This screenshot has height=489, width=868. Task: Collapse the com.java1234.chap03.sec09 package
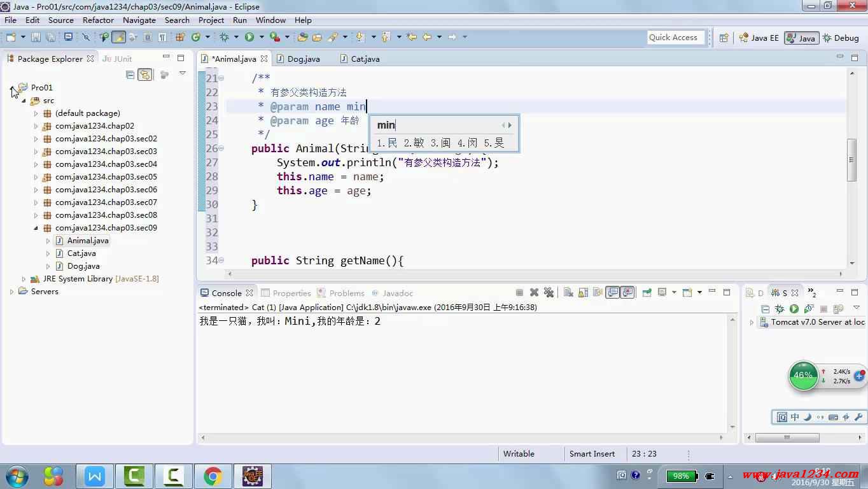pos(36,228)
